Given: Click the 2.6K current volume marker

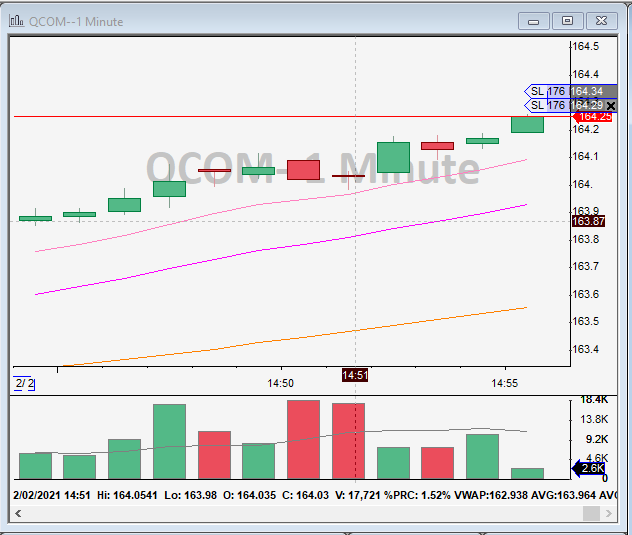Looking at the screenshot, I should pyautogui.click(x=590, y=468).
